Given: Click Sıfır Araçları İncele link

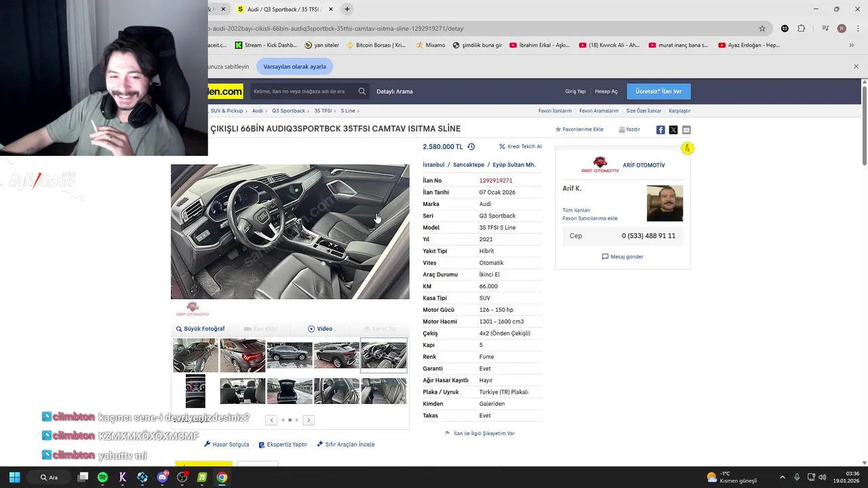Looking at the screenshot, I should (x=346, y=445).
